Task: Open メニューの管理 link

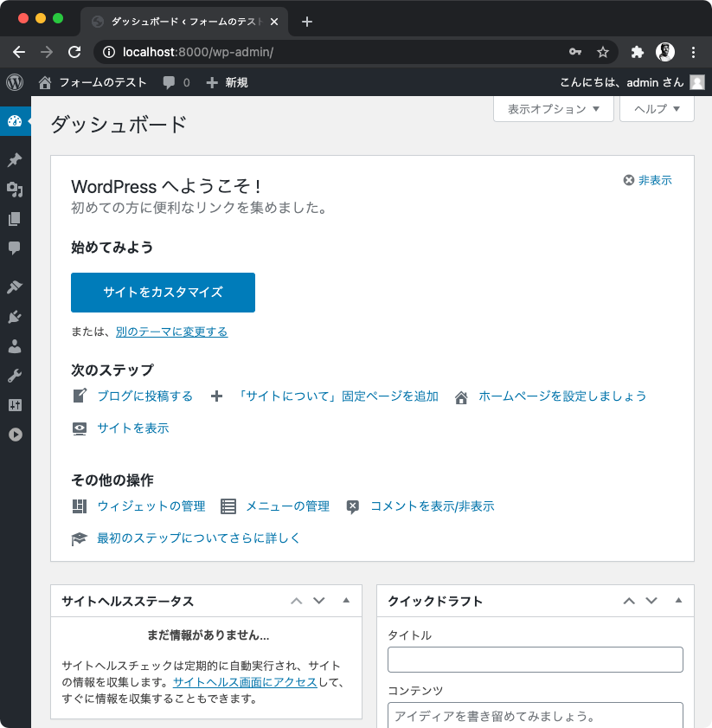Action: pyautogui.click(x=287, y=506)
